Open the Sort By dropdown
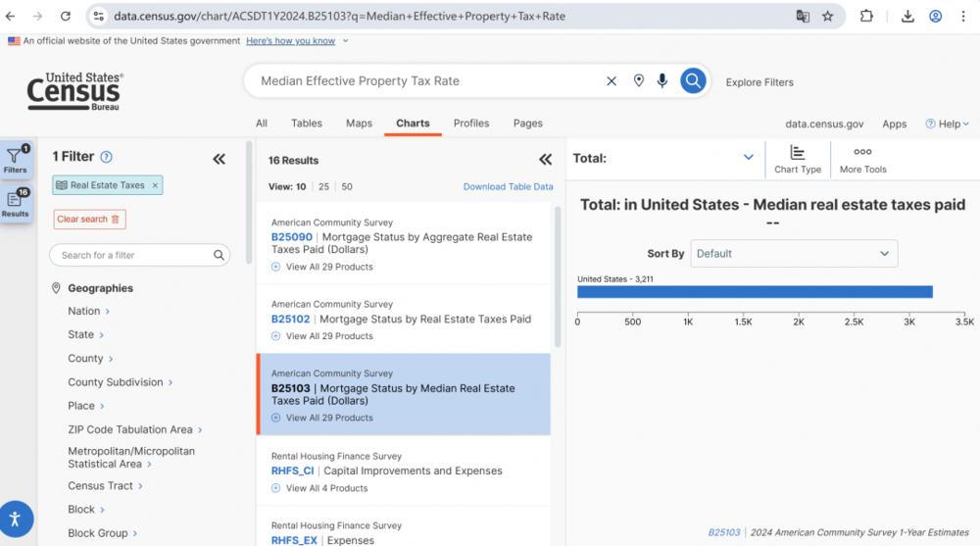Screen dimensions: 980x546 794,253
